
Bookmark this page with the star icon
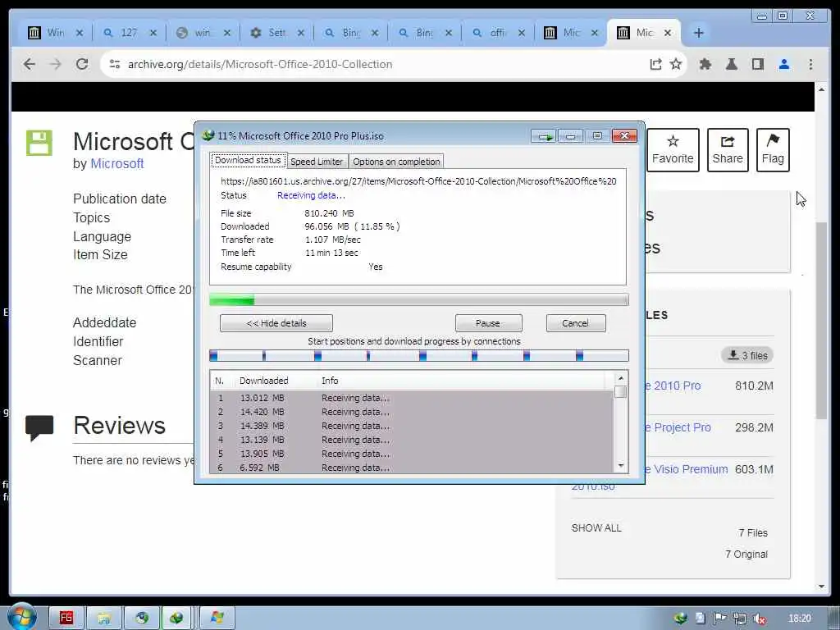tap(676, 64)
